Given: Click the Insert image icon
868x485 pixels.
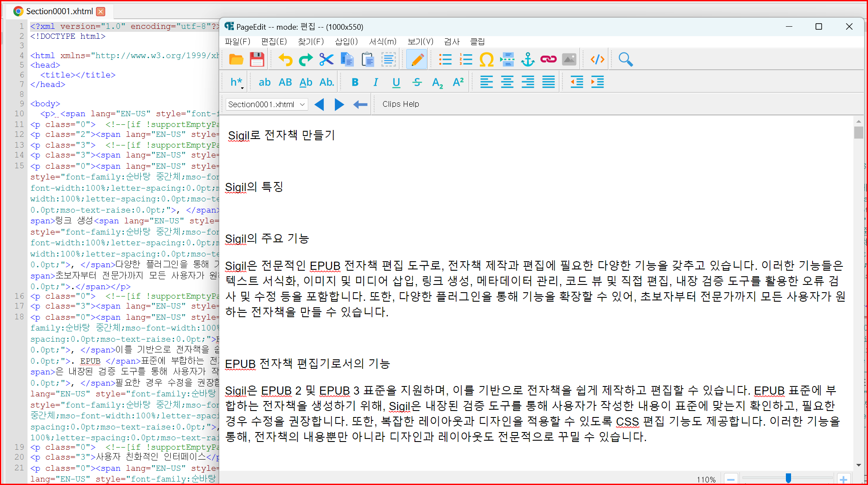Looking at the screenshot, I should click(x=569, y=59).
